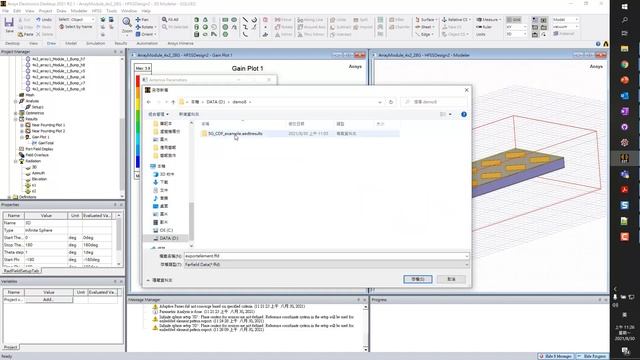Click the blue help icon in the save dialog
Viewport: 640px width, 360px height.
(464, 114)
